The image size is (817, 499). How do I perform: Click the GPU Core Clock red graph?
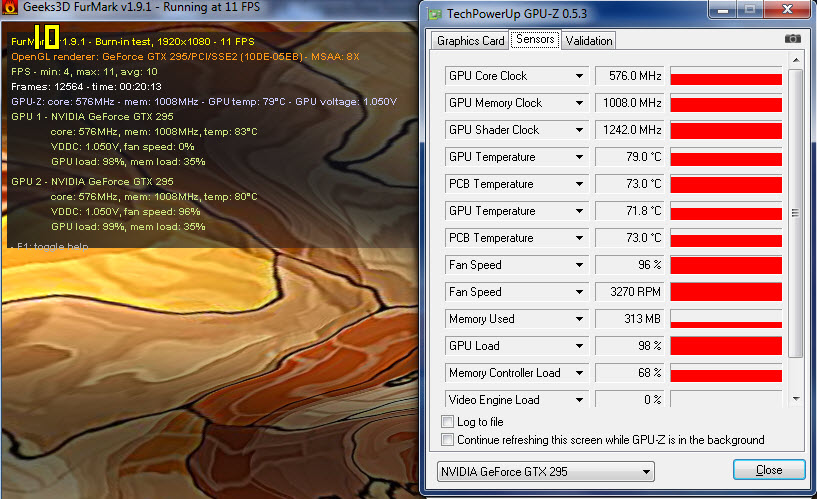[x=726, y=76]
